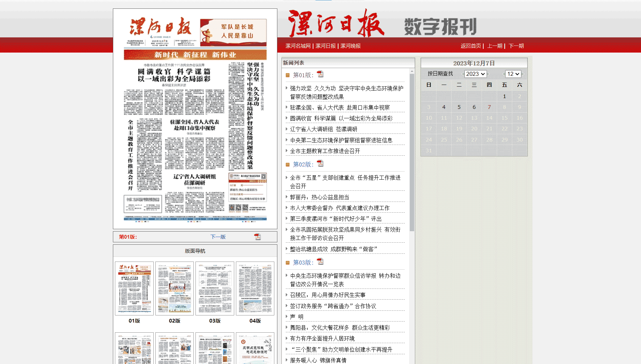Open article 召陵区：用心用情办好民生实事
The width and height of the screenshot is (641, 364).
[328, 295]
